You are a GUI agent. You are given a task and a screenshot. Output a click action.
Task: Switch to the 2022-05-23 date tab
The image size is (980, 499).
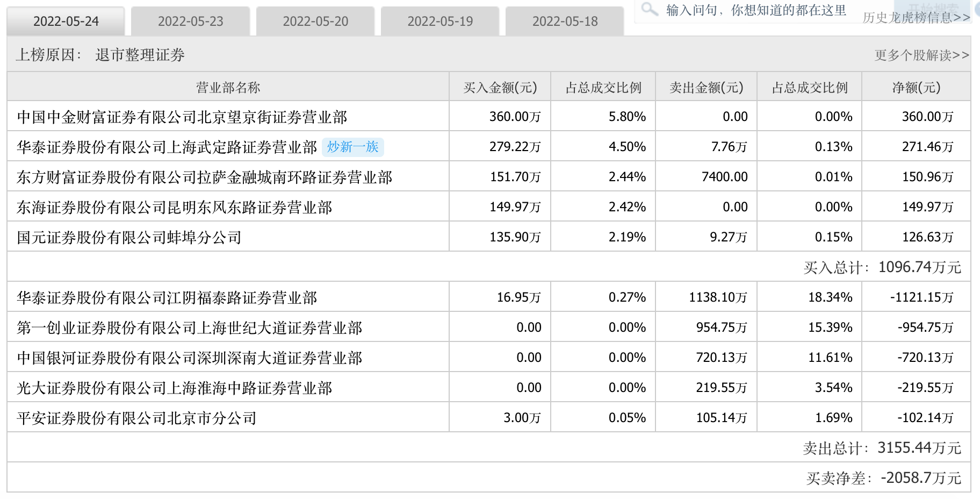[x=191, y=21]
